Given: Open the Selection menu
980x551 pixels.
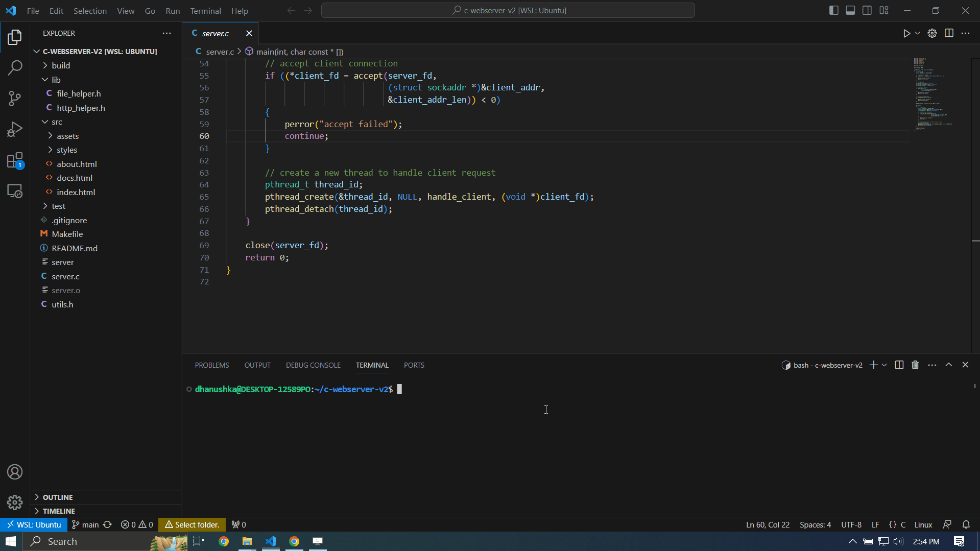Looking at the screenshot, I should [90, 11].
